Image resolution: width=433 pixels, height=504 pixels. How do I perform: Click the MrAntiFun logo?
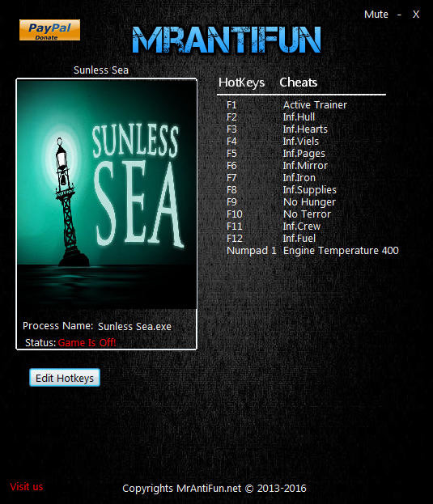(x=227, y=40)
